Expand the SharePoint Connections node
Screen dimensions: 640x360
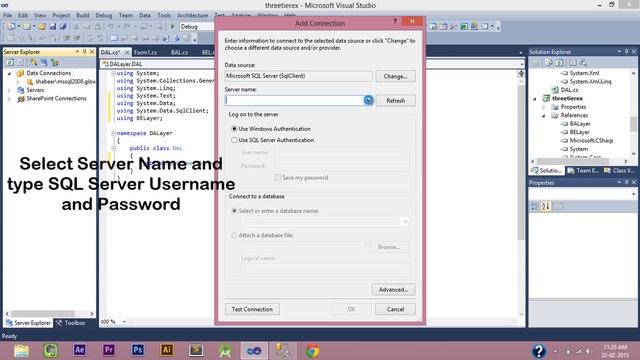point(9,99)
